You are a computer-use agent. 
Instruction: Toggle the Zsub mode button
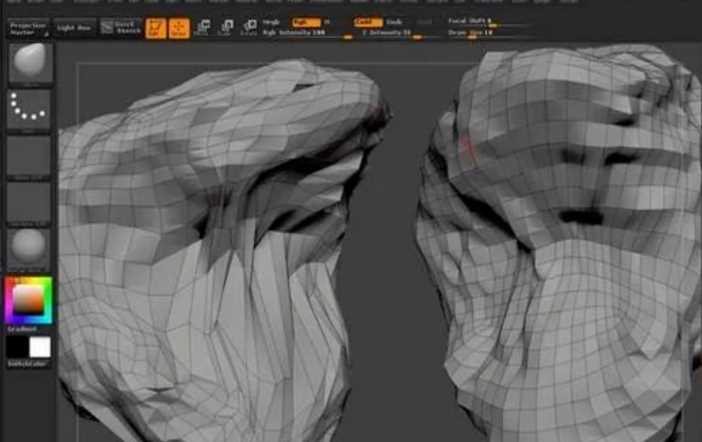tap(394, 22)
